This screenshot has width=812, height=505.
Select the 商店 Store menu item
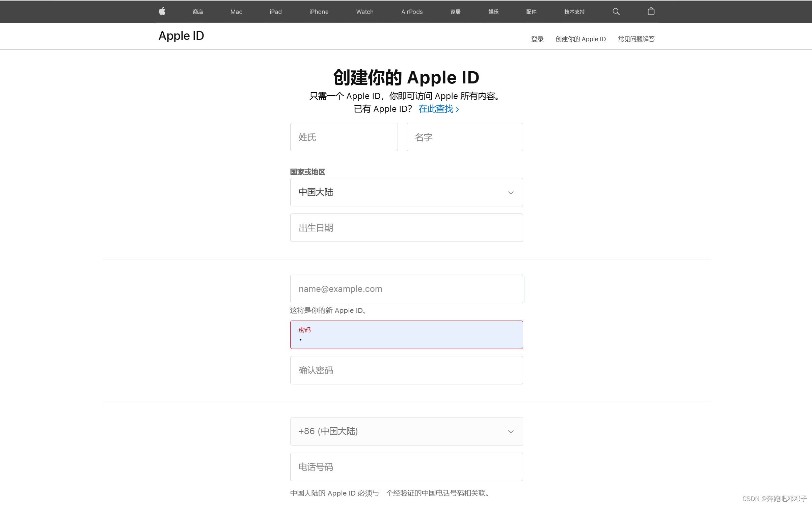[198, 11]
